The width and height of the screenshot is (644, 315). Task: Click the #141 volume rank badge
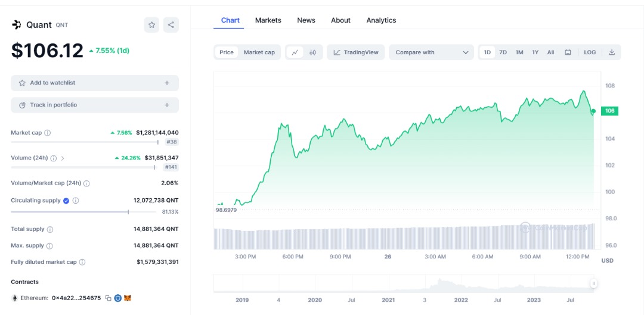point(171,167)
